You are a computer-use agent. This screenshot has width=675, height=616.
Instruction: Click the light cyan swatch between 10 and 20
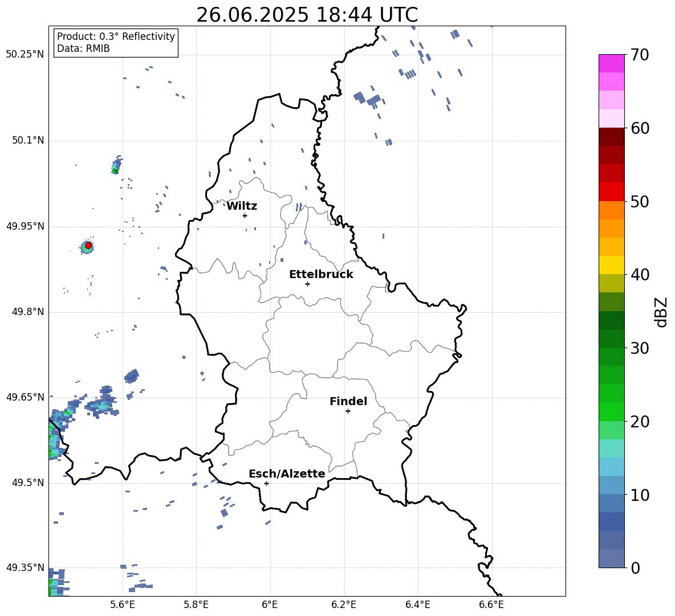[611, 448]
